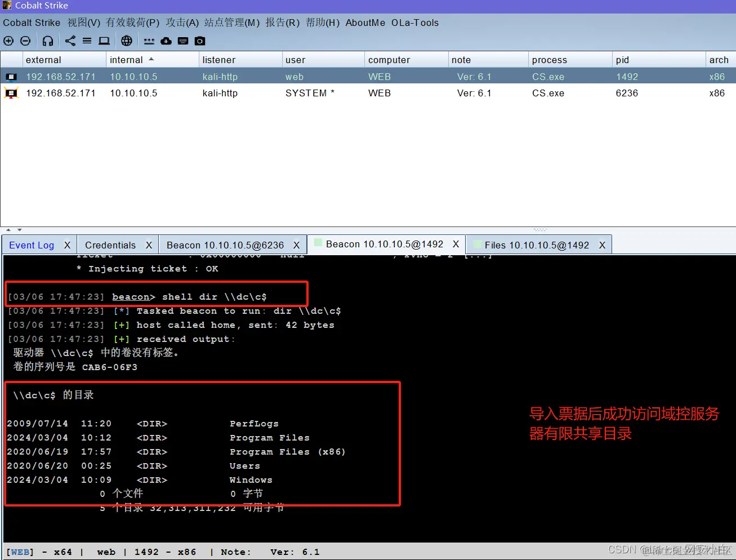
Task: Close the Files 10.10.10.5@1492 tab
Action: (x=602, y=245)
